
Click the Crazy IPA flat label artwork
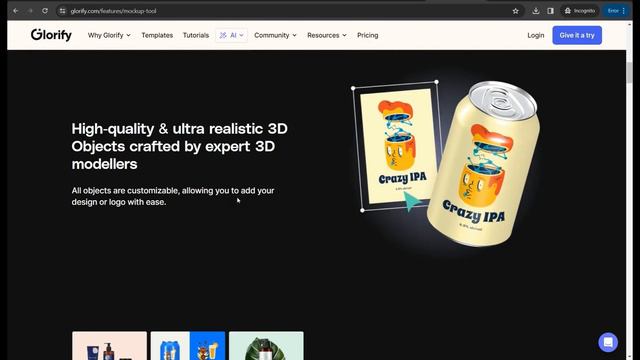tap(397, 146)
